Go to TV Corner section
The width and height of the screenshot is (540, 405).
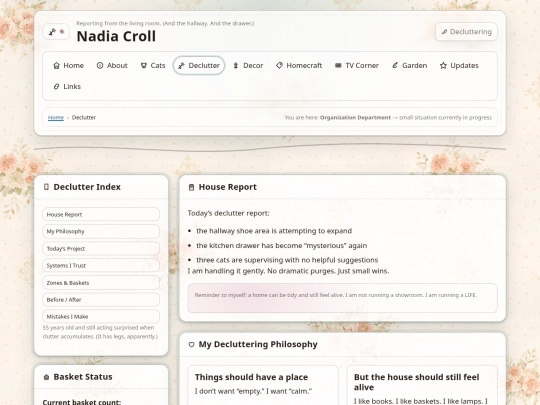(357, 65)
